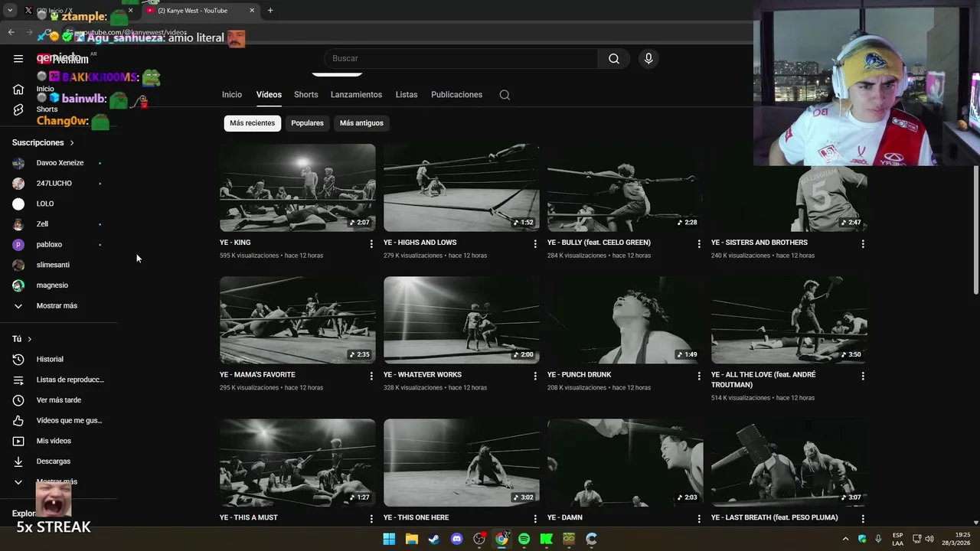Open File Explorer from the taskbar
This screenshot has height=551, width=980.
click(412, 539)
